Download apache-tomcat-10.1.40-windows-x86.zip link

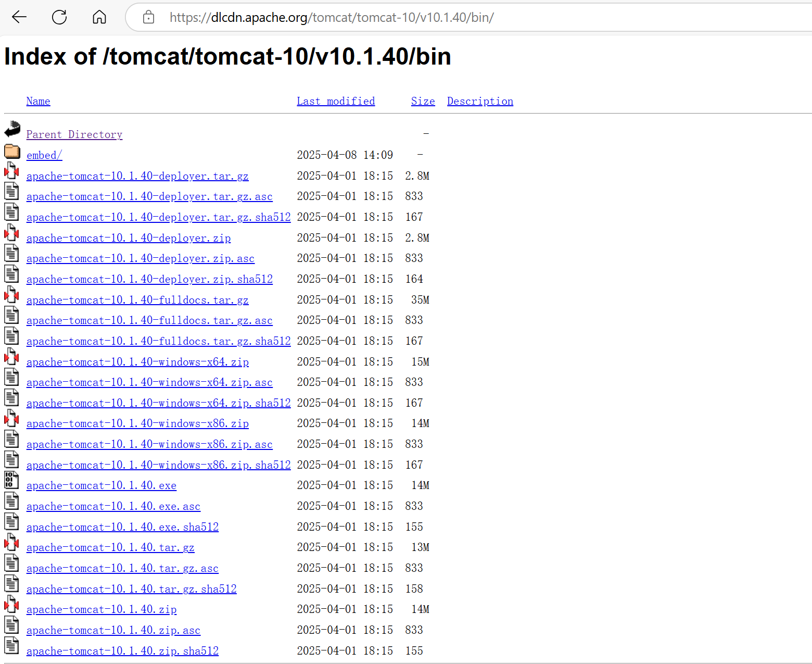(137, 423)
